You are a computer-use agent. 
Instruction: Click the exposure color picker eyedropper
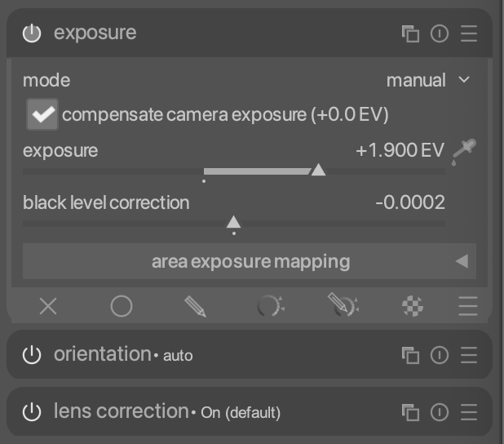coord(464,152)
